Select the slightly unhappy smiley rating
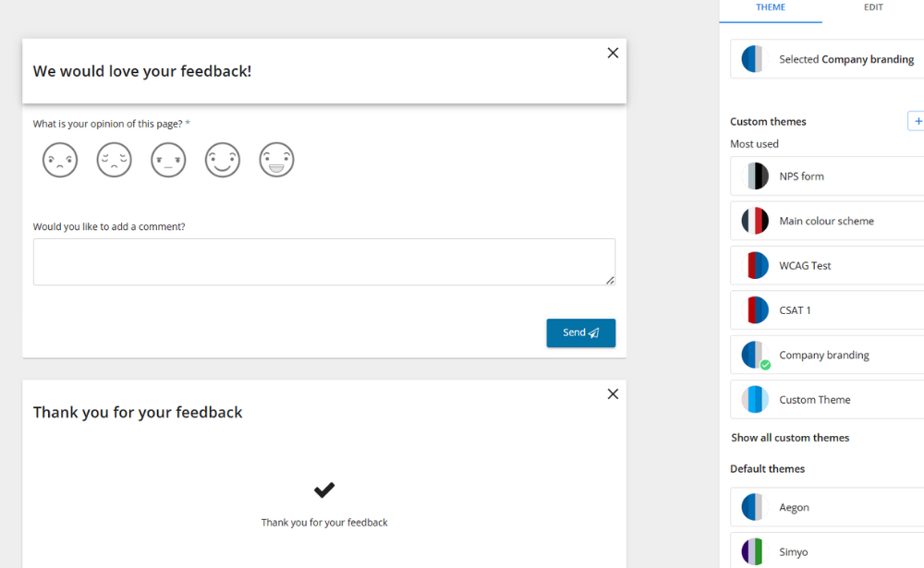Screen dimensions: 924x568 pyautogui.click(x=114, y=159)
